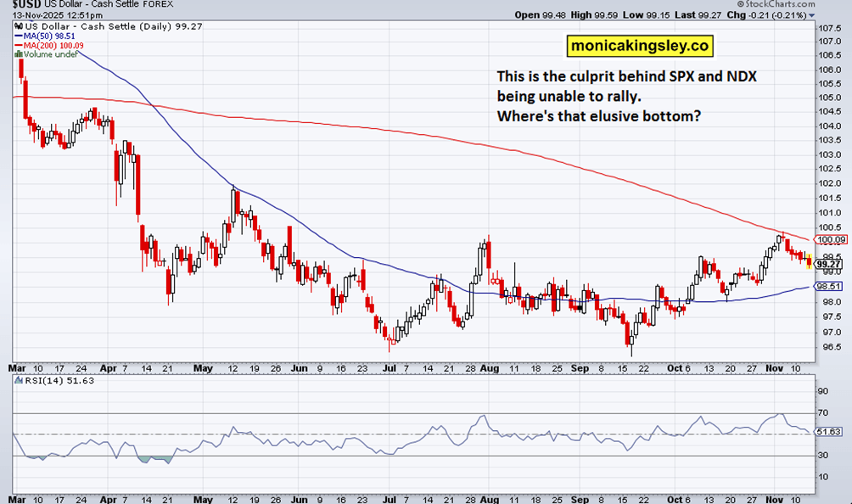
Task: Click the volume bars icon beside 'Volume undef'
Action: tap(19, 54)
